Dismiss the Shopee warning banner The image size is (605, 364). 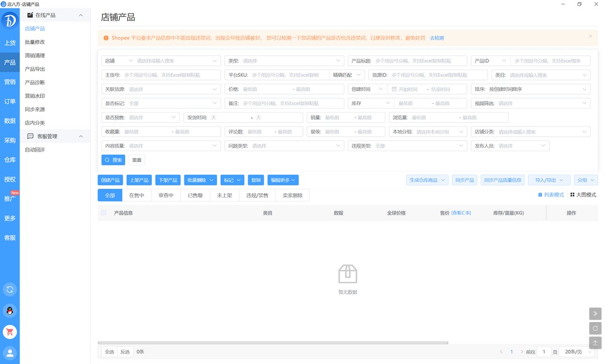[590, 36]
